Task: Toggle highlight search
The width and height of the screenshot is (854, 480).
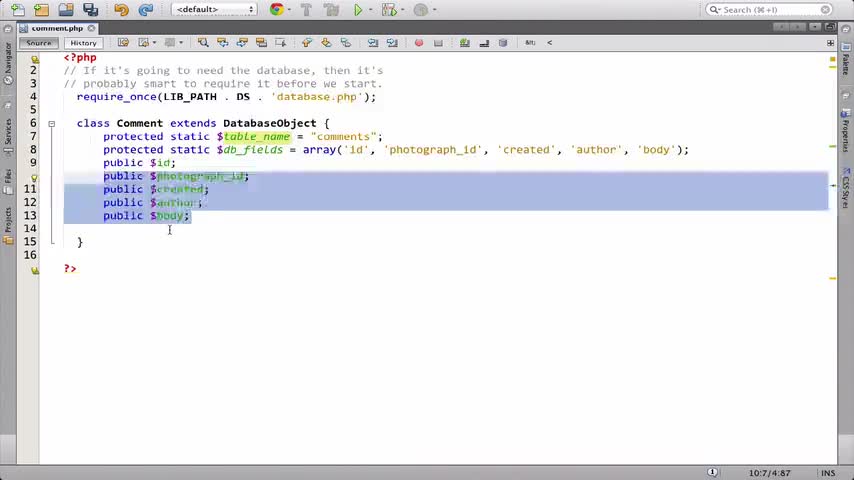Action: (x=261, y=42)
